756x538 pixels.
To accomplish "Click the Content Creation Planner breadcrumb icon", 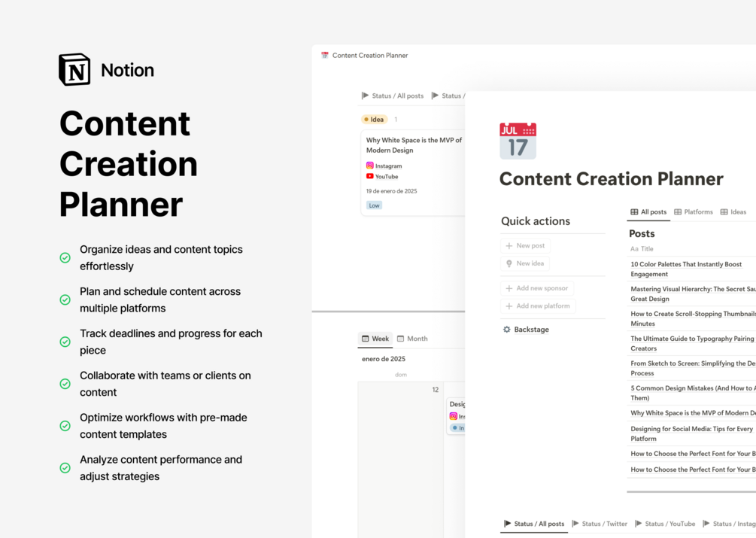I will coord(325,55).
